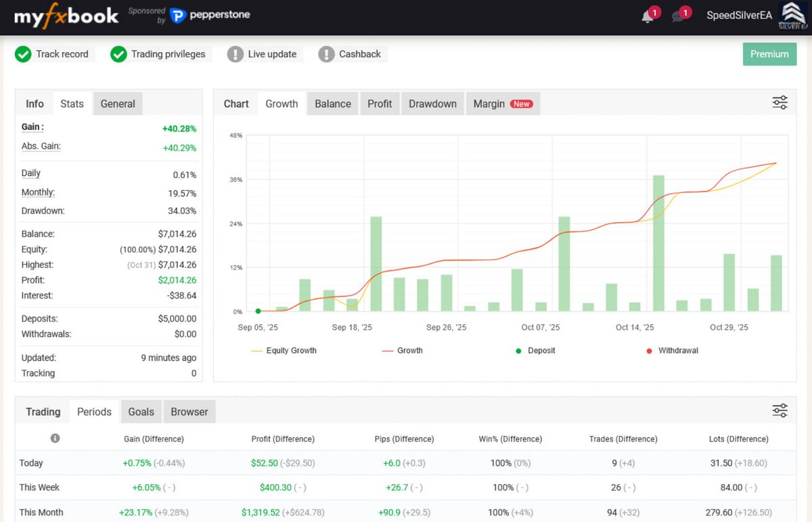Click the SpeedSilverEA username
Screen dimensions: 812x522
[x=739, y=16]
